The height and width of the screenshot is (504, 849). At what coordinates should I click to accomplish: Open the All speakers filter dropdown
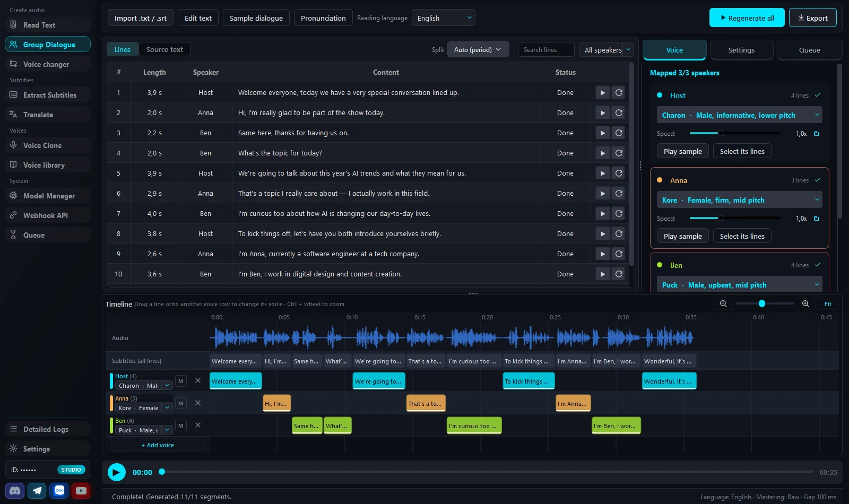pyautogui.click(x=606, y=50)
